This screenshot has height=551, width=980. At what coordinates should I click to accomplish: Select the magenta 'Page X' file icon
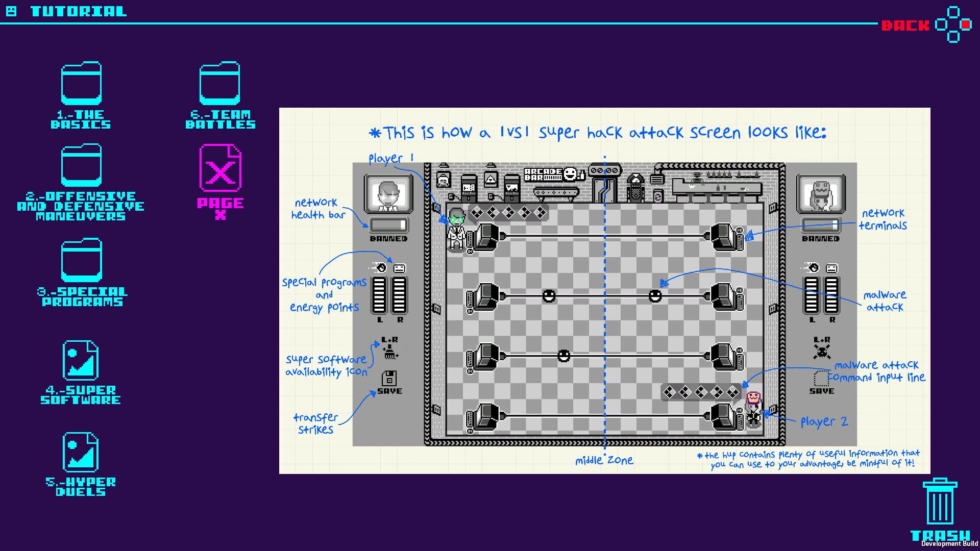220,168
